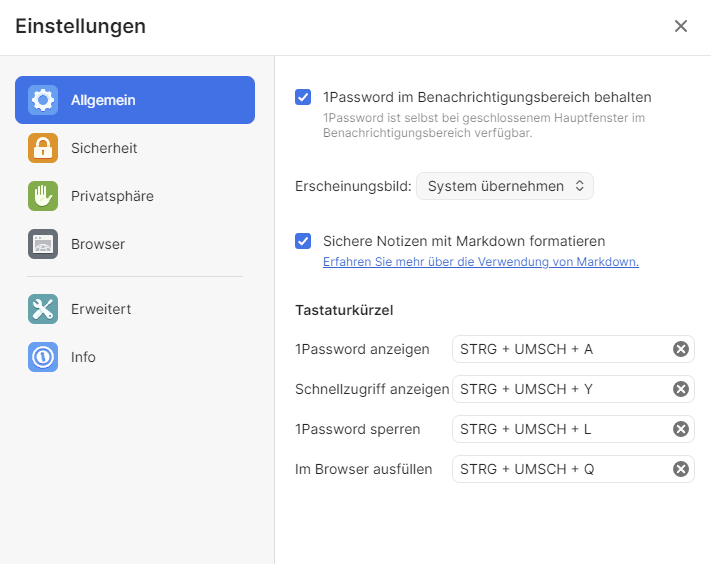Disable 'Sichere Notizen mit Markdown formatieren'
This screenshot has height=564, width=711.
point(303,241)
